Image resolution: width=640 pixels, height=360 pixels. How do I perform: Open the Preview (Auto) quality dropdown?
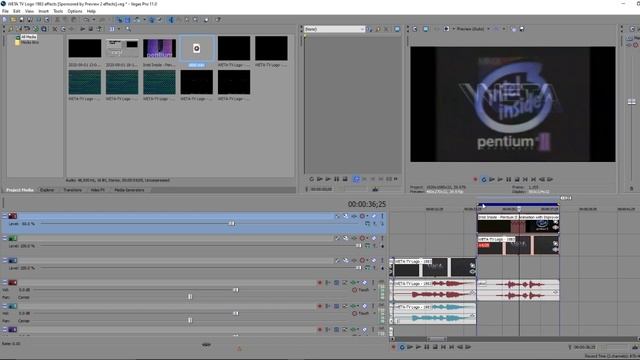pos(488,29)
